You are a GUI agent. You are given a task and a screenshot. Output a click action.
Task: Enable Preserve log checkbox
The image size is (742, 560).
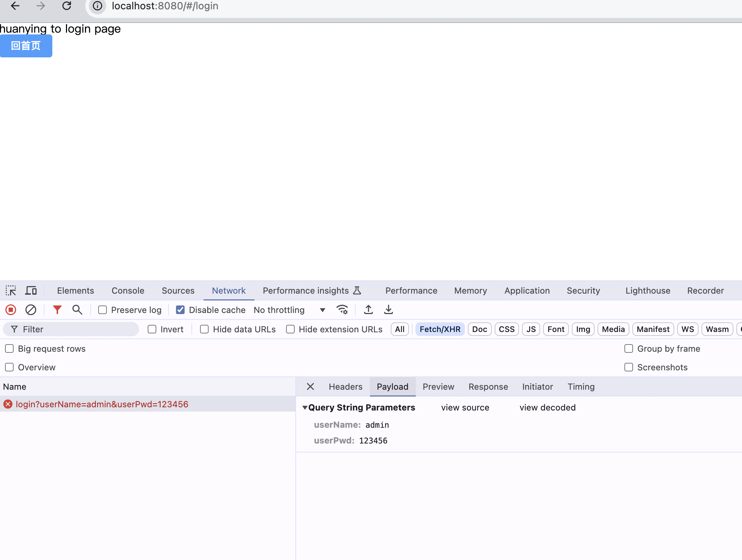coord(103,310)
